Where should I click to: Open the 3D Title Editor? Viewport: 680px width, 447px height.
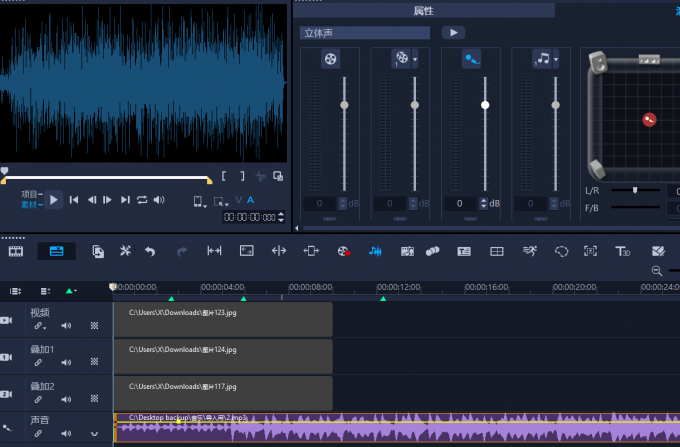623,251
